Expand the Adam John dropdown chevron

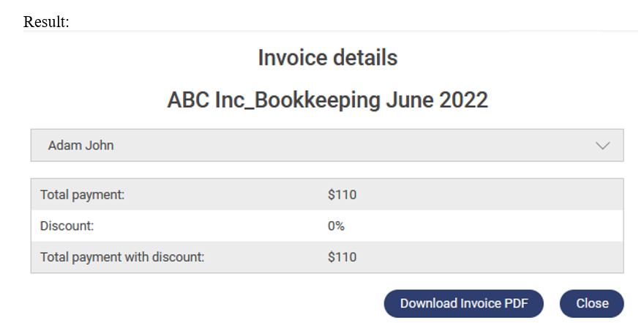[x=603, y=145]
